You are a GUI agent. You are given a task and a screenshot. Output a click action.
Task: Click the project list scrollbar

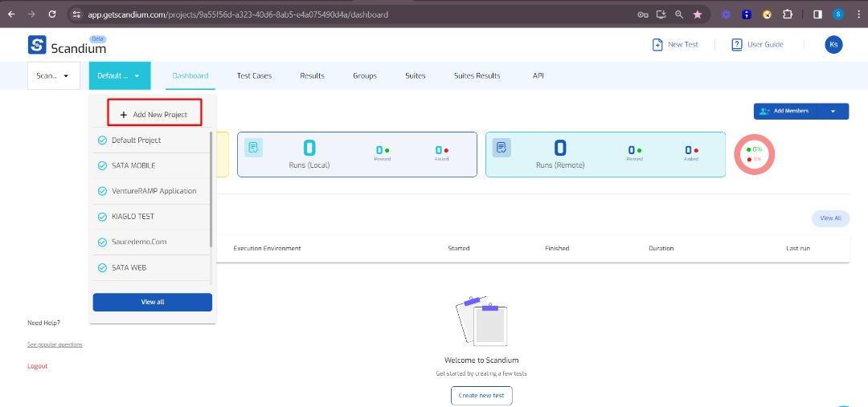point(211,189)
